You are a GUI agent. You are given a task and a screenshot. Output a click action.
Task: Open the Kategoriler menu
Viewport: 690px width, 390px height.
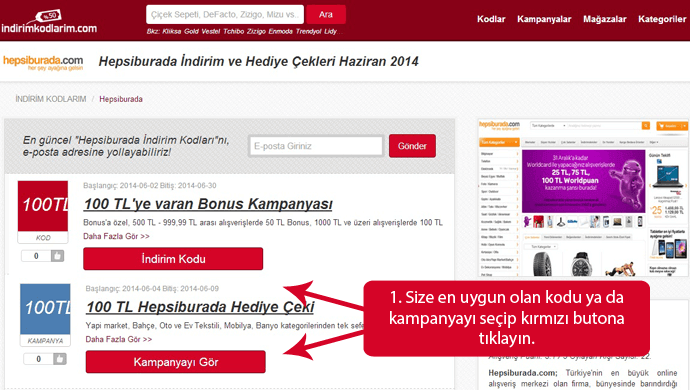662,19
